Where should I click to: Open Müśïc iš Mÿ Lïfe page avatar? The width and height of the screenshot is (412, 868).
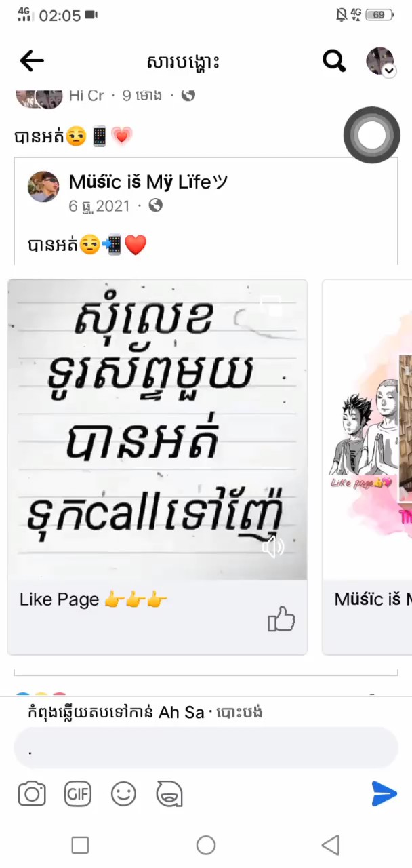click(43, 186)
